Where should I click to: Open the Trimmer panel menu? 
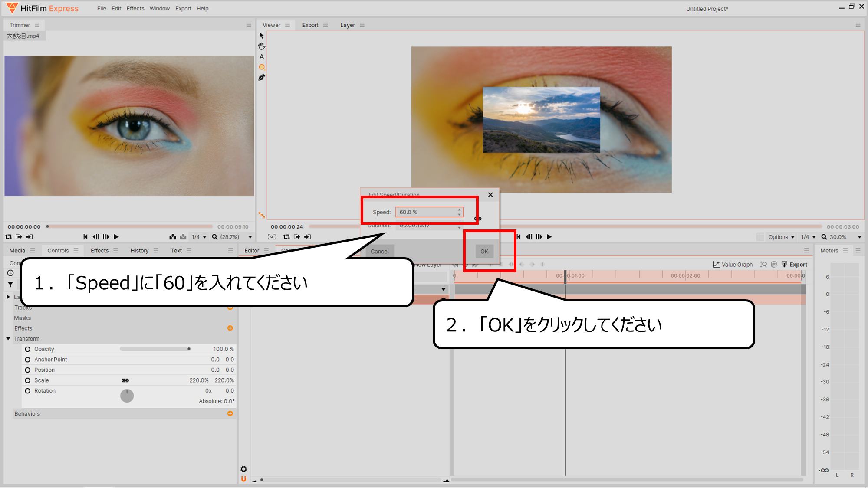point(37,25)
